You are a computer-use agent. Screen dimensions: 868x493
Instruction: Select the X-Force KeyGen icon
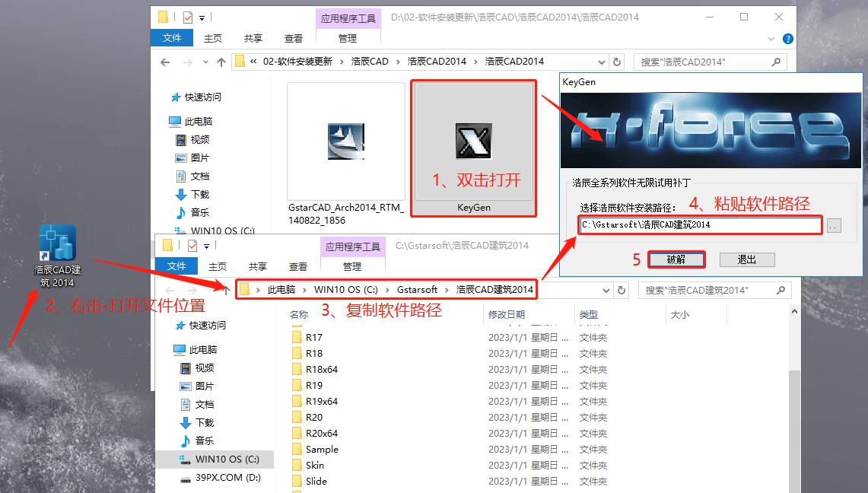(x=473, y=143)
